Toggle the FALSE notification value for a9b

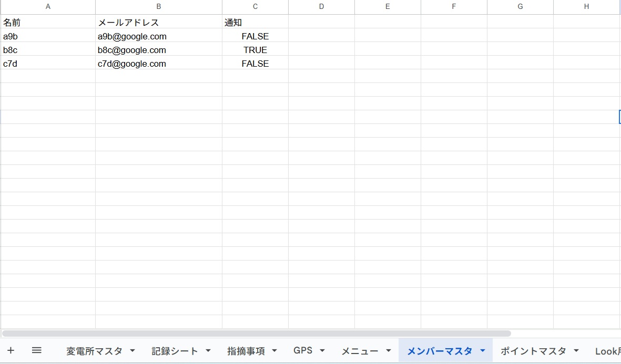click(x=255, y=37)
